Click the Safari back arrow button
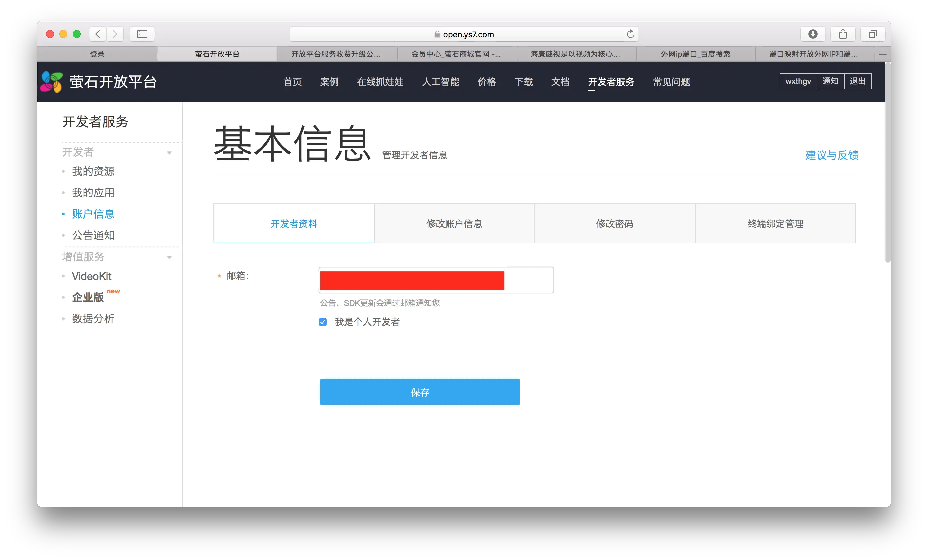 pos(98,34)
